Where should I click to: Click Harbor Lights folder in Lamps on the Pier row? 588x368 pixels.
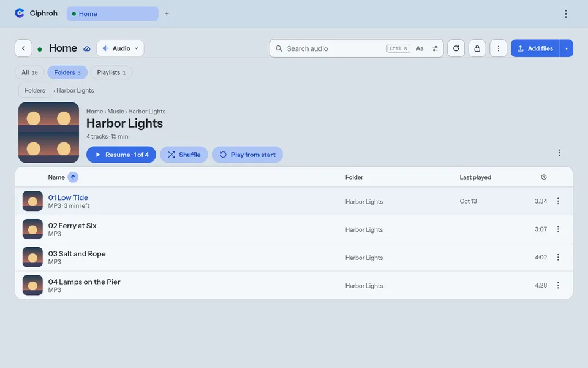(364, 286)
